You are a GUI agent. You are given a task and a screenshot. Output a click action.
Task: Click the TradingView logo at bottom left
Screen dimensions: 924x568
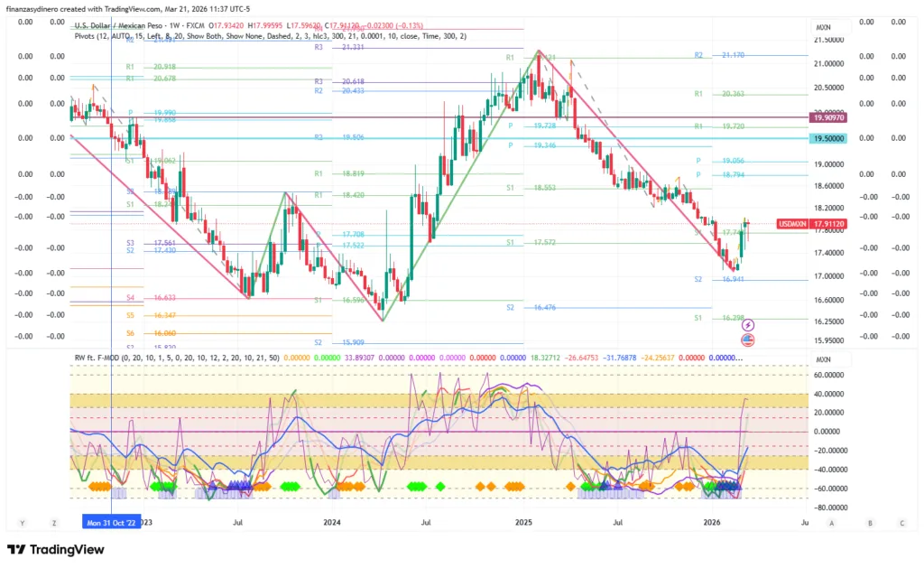pos(56,550)
